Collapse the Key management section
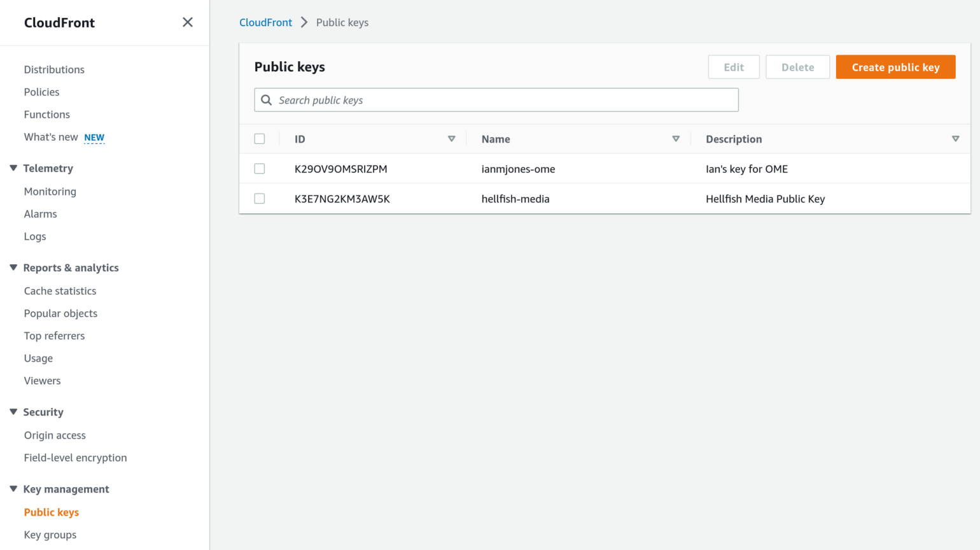 (x=13, y=489)
